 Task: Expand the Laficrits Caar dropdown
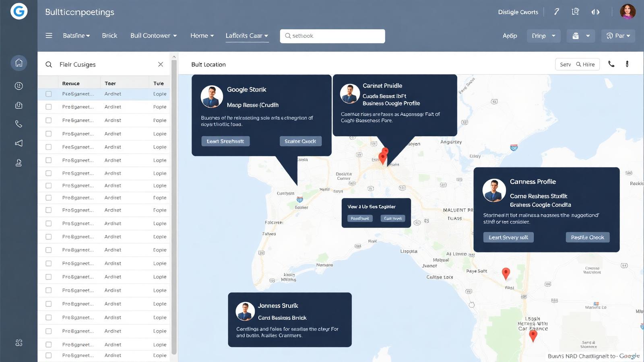click(x=247, y=35)
